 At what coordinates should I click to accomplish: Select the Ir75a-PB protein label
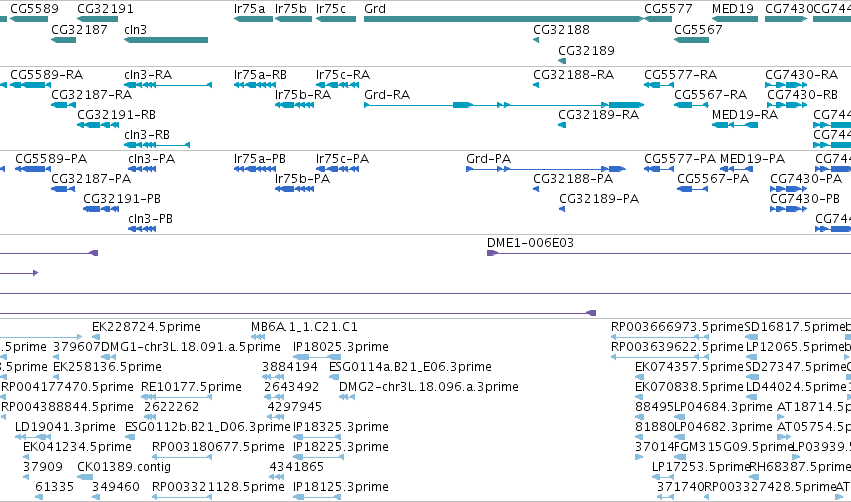[x=260, y=158]
